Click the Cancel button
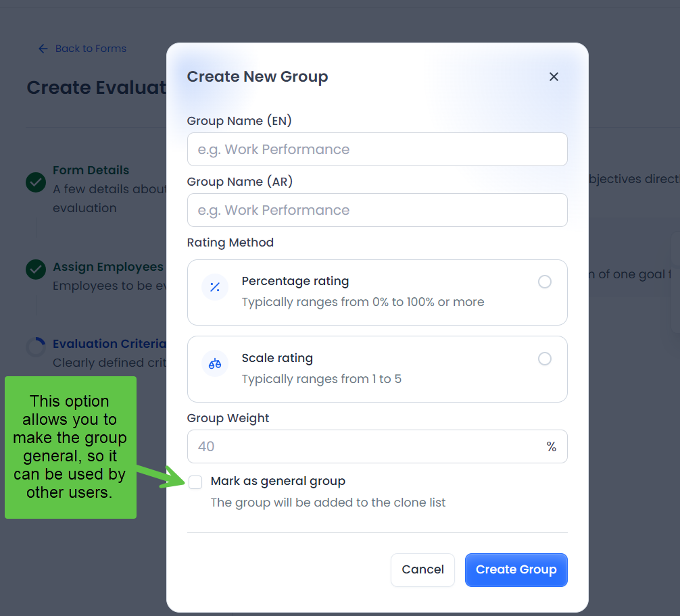 pyautogui.click(x=422, y=569)
